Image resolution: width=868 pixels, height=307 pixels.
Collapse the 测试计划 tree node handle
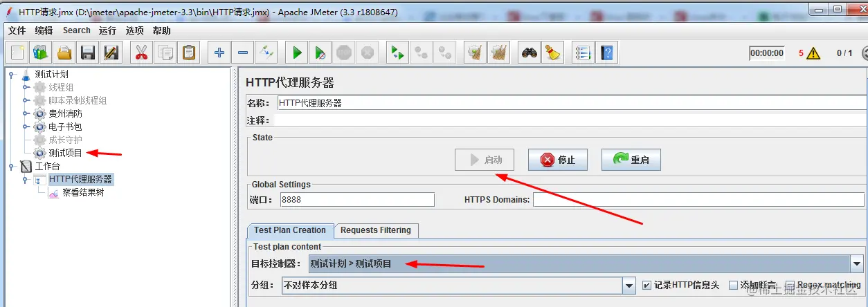(11, 74)
